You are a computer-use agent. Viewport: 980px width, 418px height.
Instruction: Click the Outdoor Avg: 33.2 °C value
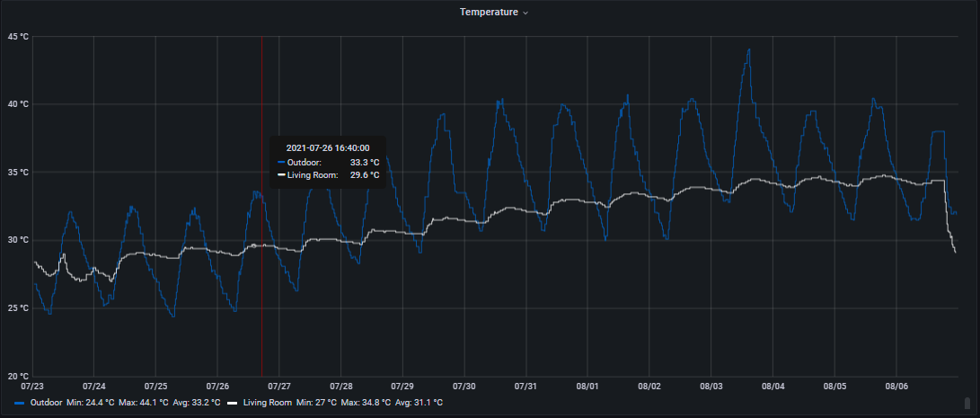tap(196, 403)
